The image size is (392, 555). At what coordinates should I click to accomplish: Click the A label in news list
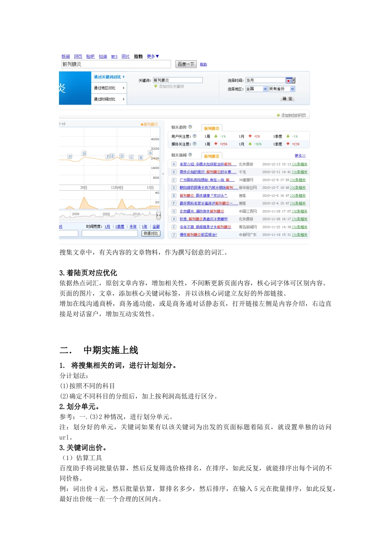174,164
